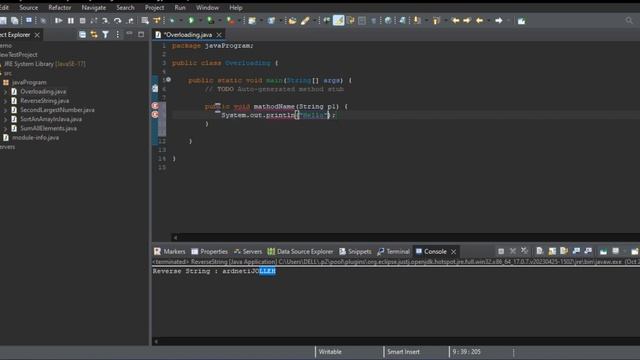Toggle Word Wrap in Console toolbar
The image size is (640, 360).
click(564, 251)
